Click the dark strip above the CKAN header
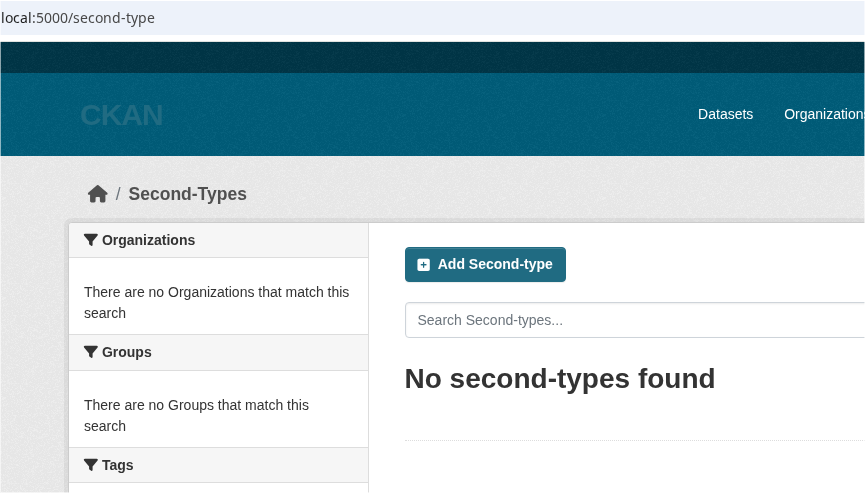The height and width of the screenshot is (493, 865). [432, 57]
